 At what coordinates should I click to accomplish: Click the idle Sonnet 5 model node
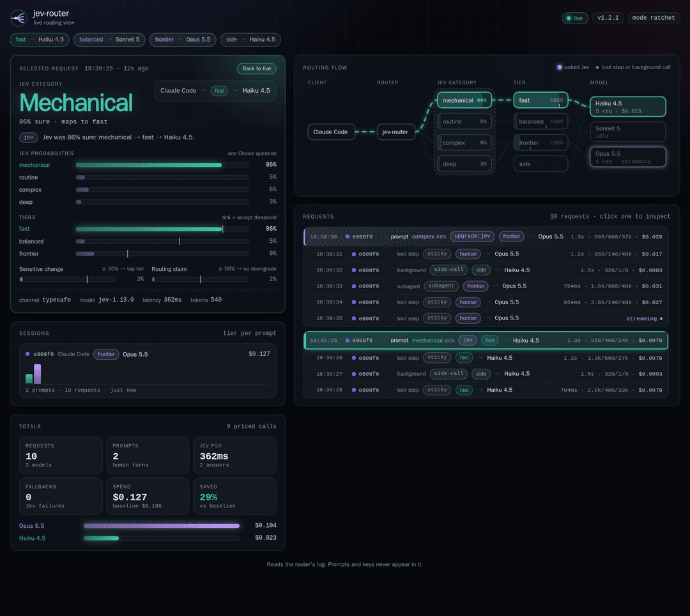tap(627, 132)
